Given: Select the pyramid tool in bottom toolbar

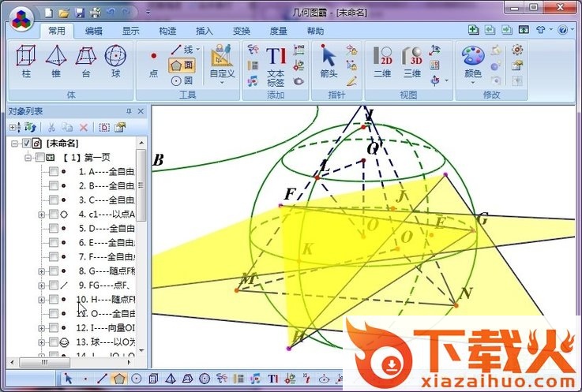Looking at the screenshot, I should coord(171,379).
